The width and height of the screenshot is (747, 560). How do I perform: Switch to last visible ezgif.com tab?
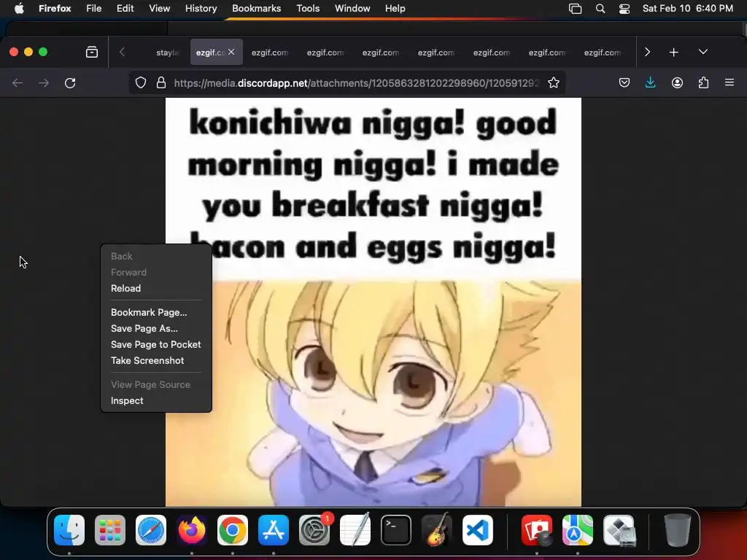point(603,52)
